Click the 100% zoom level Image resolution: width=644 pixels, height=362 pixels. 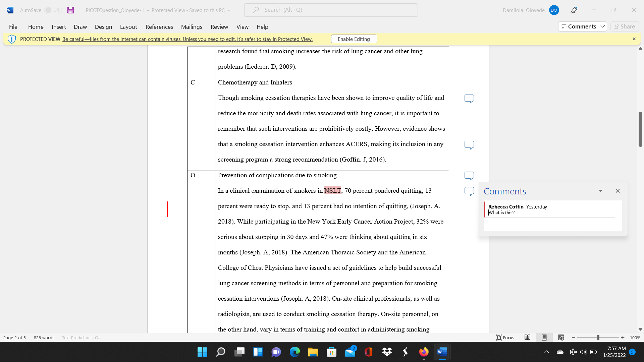click(x=635, y=338)
